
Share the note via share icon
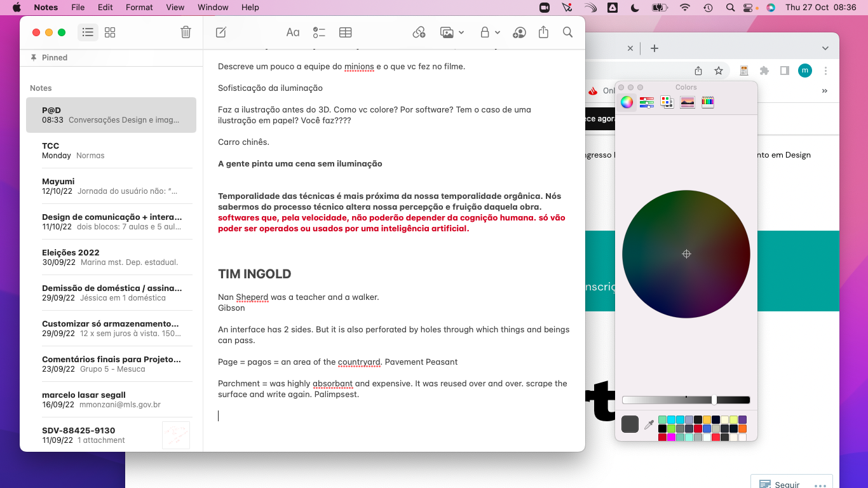(543, 32)
